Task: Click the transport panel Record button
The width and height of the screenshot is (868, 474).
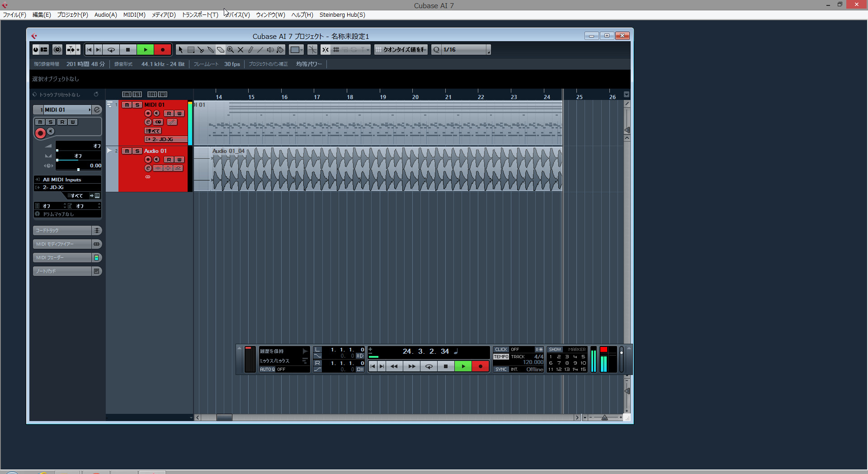Action: [481, 366]
